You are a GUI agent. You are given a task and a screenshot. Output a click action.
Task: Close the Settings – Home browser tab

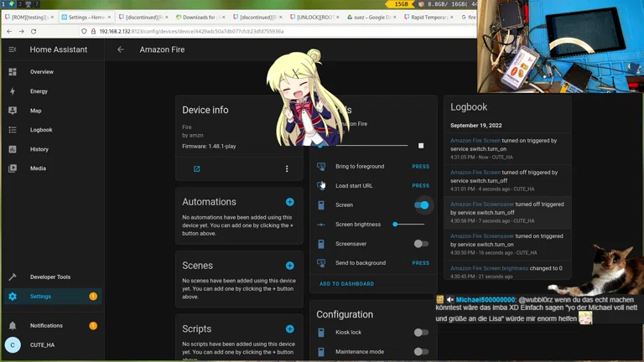(109, 18)
